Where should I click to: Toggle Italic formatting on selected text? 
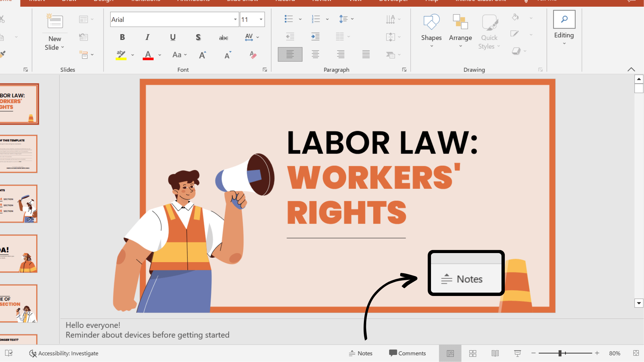148,37
